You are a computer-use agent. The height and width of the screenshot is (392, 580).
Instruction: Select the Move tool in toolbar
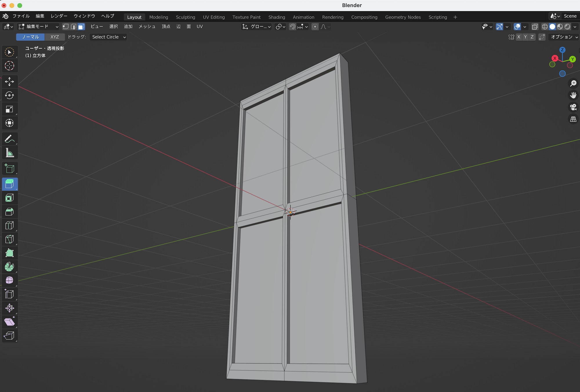9,81
